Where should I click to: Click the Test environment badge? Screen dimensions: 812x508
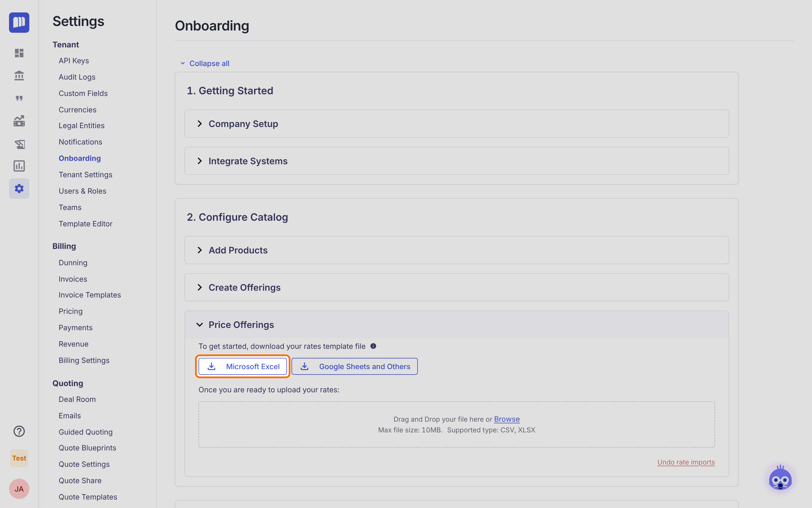[x=19, y=458]
